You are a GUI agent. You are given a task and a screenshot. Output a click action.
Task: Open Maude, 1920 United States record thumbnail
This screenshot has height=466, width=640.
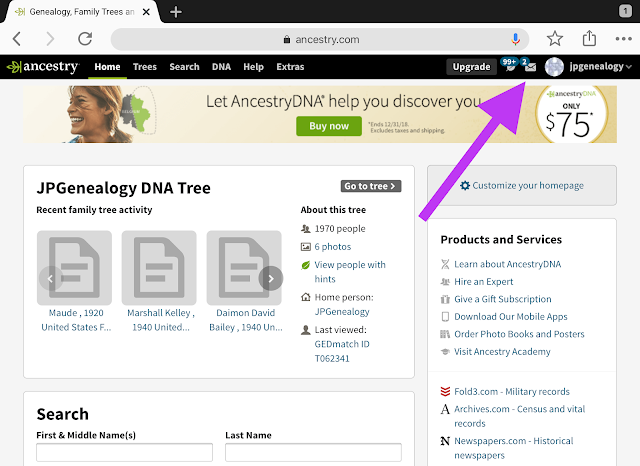click(74, 268)
